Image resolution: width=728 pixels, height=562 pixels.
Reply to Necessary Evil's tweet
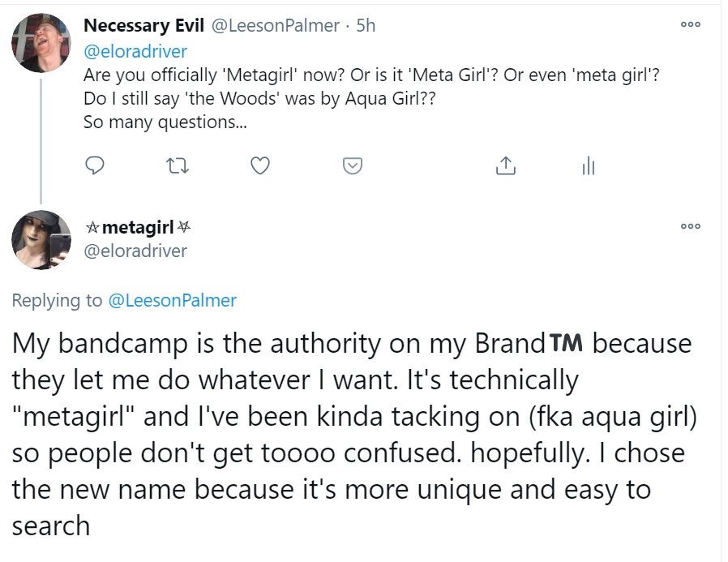pos(96,166)
